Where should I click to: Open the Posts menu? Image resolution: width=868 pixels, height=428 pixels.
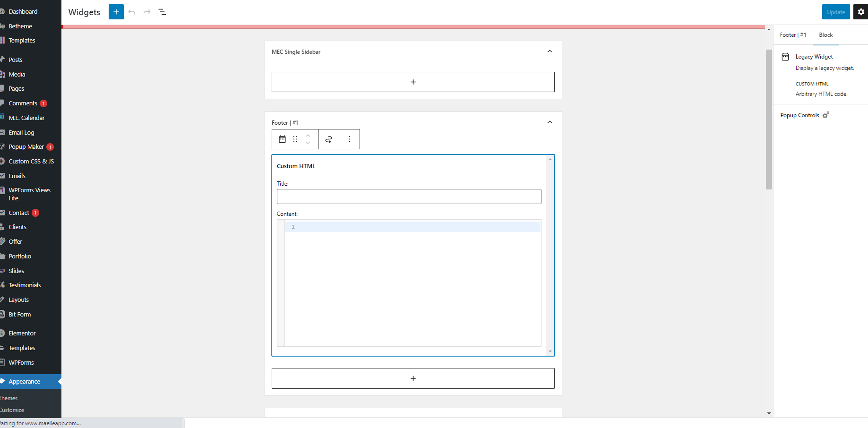click(16, 60)
